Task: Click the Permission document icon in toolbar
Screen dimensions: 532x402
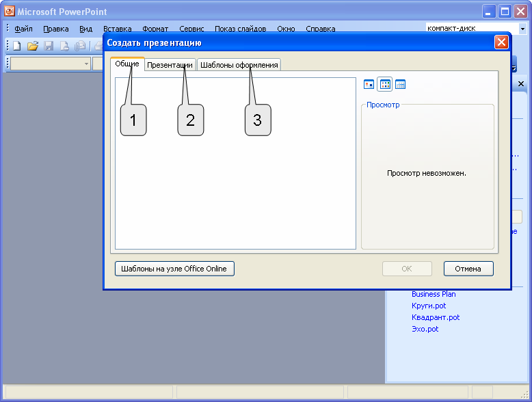Action: (64, 46)
